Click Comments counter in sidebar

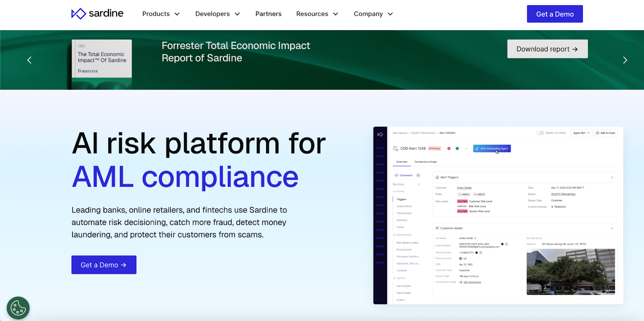tap(418, 175)
